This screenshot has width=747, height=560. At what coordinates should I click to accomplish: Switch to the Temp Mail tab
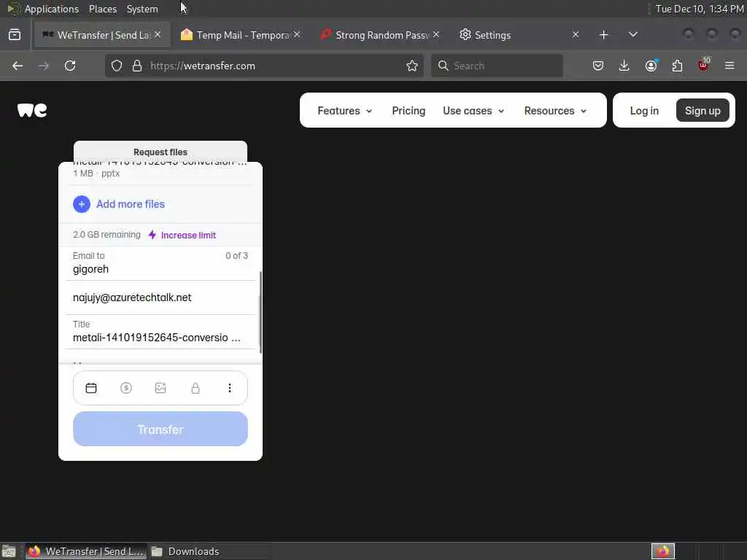[x=241, y=35]
